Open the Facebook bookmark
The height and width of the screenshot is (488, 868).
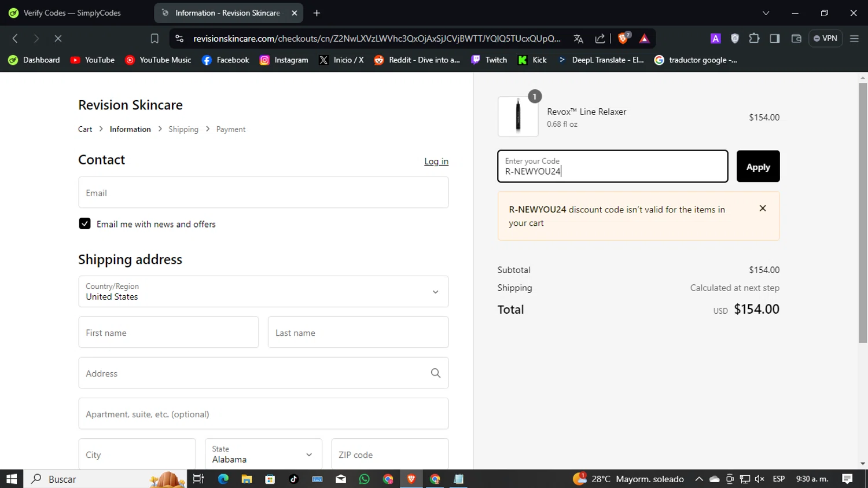pos(226,60)
